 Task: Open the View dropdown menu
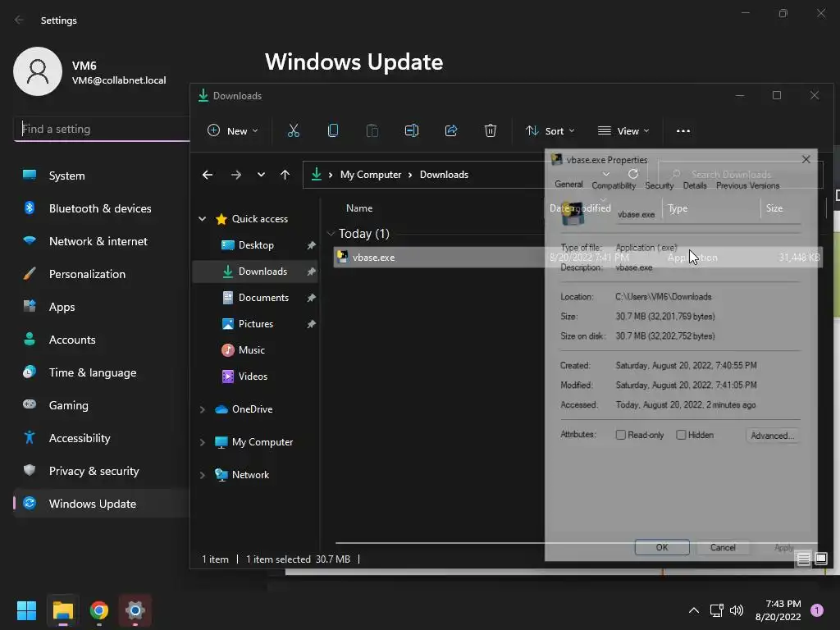click(623, 130)
